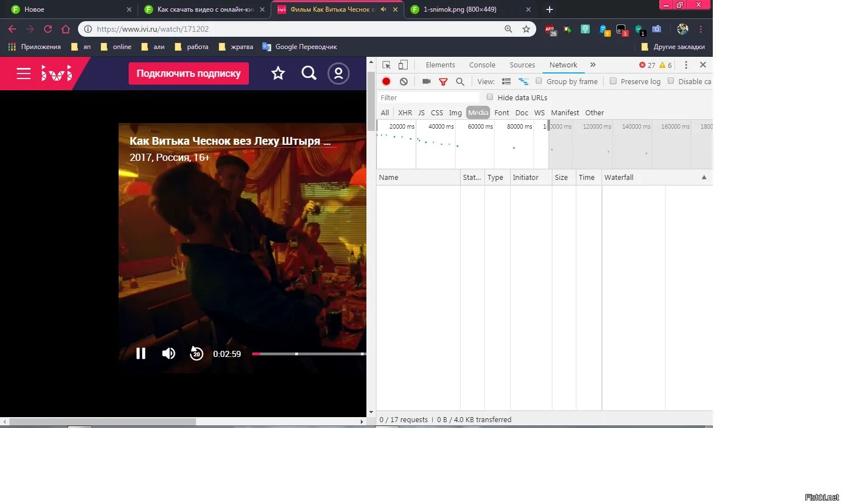This screenshot has height=504, width=842.
Task: Bookmark this page star icon
Action: click(526, 29)
